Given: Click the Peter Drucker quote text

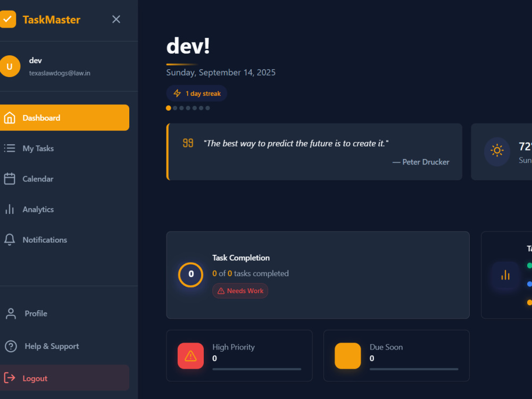Looking at the screenshot, I should point(296,144).
